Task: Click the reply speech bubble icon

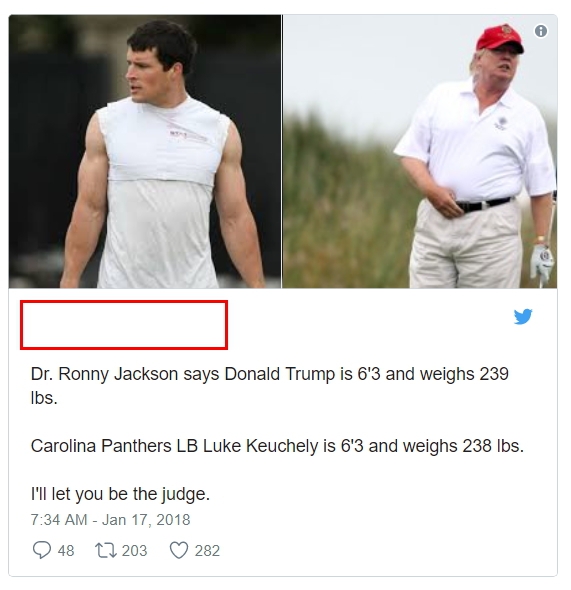Action: pyautogui.click(x=42, y=550)
